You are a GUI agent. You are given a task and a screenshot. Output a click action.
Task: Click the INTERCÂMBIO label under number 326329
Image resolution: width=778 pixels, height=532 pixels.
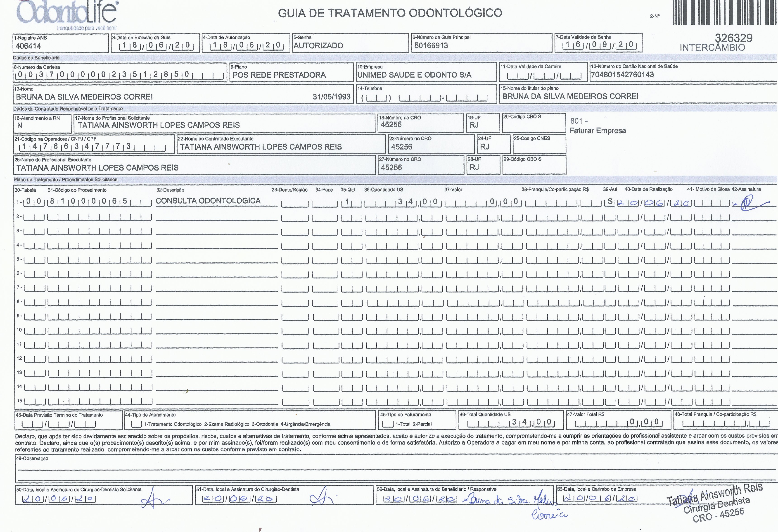(712, 47)
